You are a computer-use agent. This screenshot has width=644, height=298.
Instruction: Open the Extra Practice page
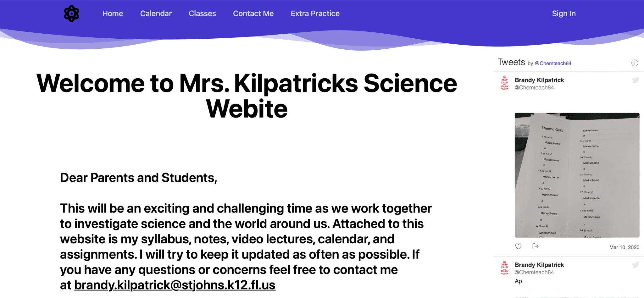tap(315, 14)
